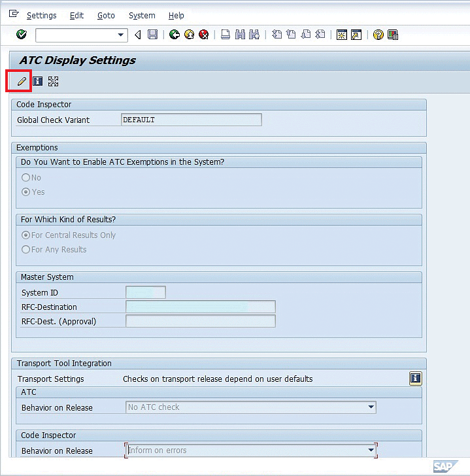470x476 pixels.
Task: Choose the For Any Results option
Action: (26, 250)
